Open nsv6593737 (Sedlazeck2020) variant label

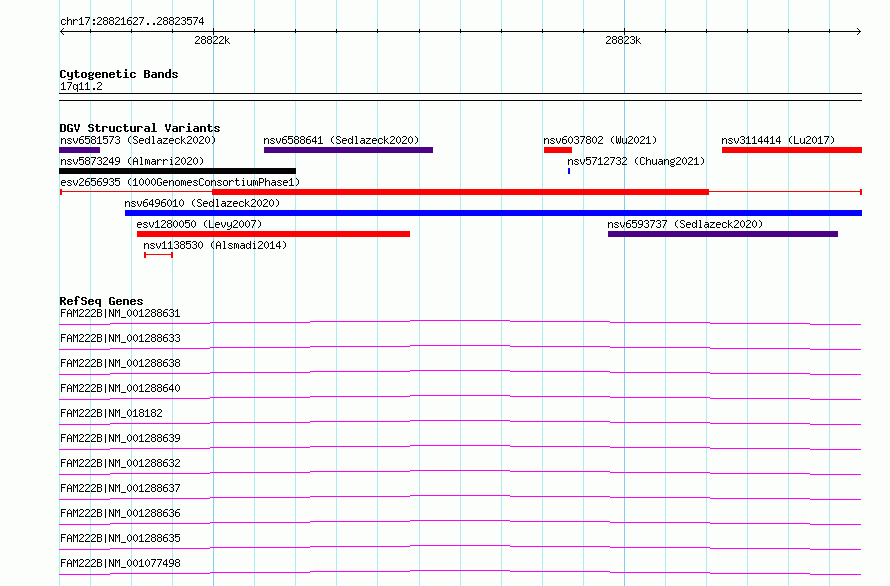click(685, 224)
